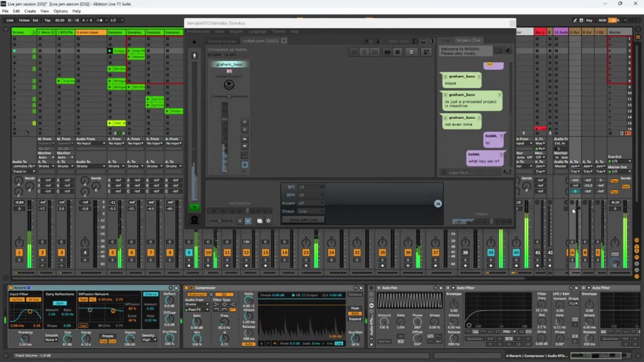Image resolution: width=644 pixels, height=362 pixels.
Task: Click the Master track header
Action: [x=619, y=32]
